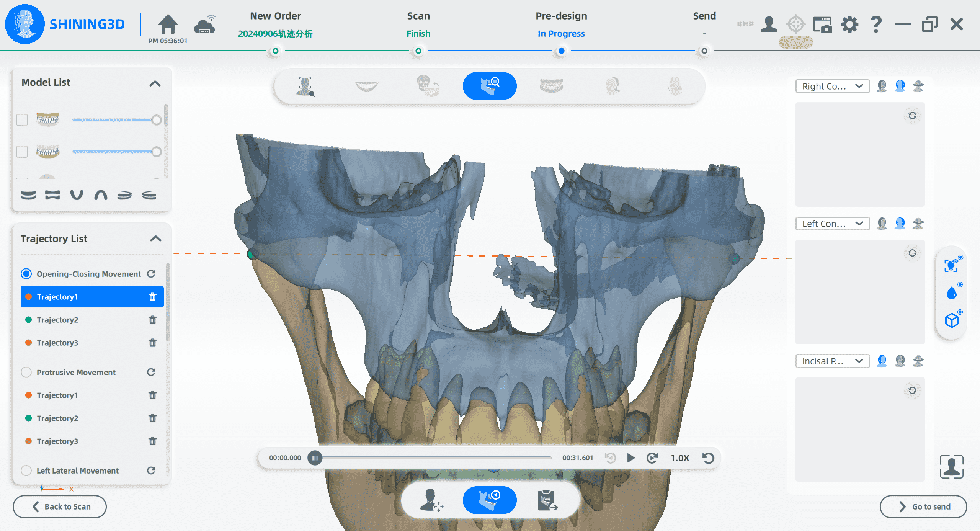Screen dimensions: 980x531
Task: Select the Left Lateral Movement radio button
Action: (26, 471)
